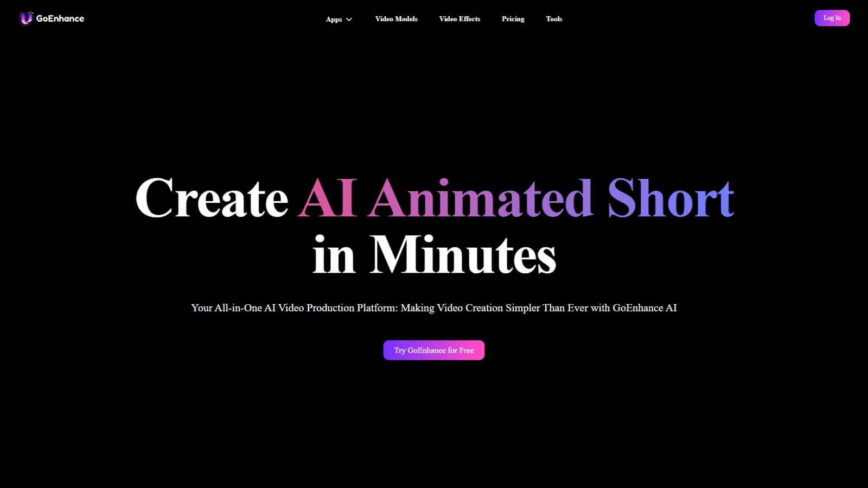Click the GoEnhance logo icon

coord(27,18)
